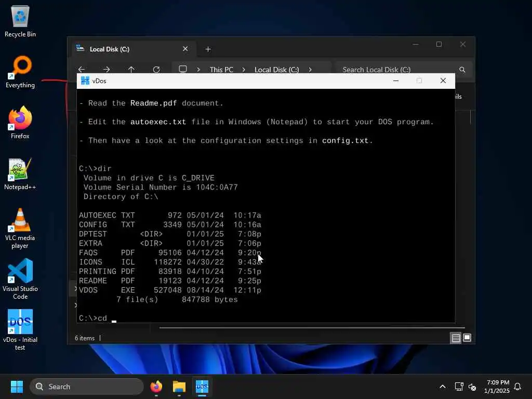Click 'Volume Serial Number is 104C:0A77' line
532x399 pixels.
point(161,187)
